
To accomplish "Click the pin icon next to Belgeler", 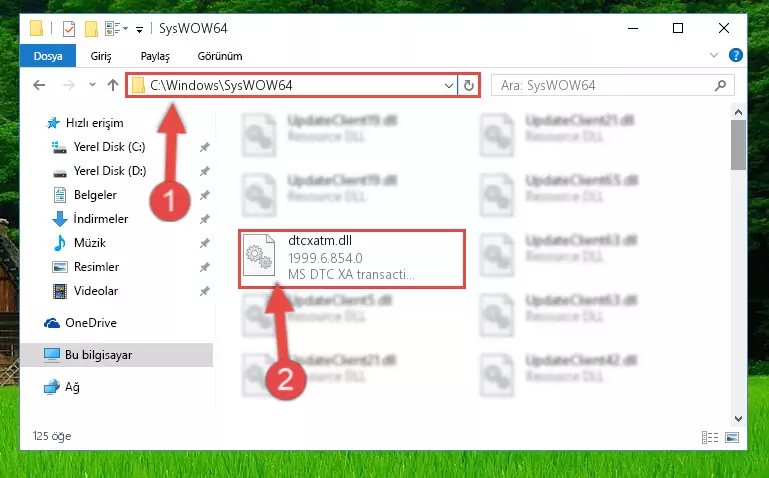I will pos(205,195).
